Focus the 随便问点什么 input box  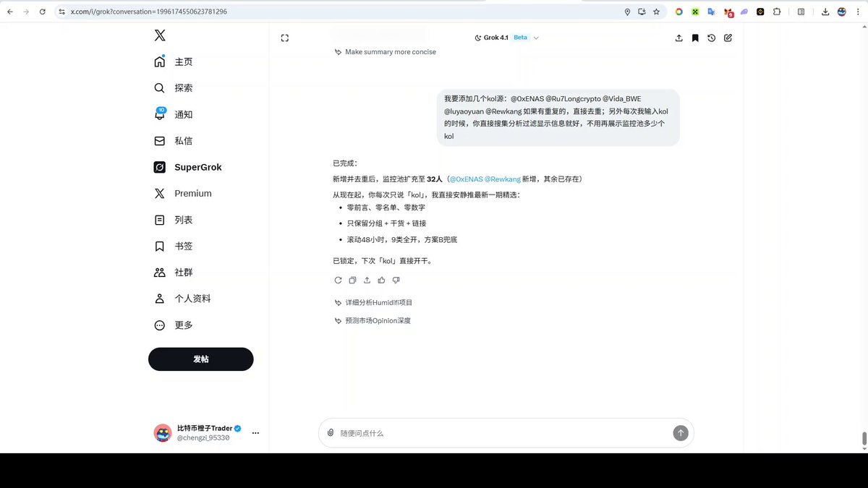[x=499, y=433]
